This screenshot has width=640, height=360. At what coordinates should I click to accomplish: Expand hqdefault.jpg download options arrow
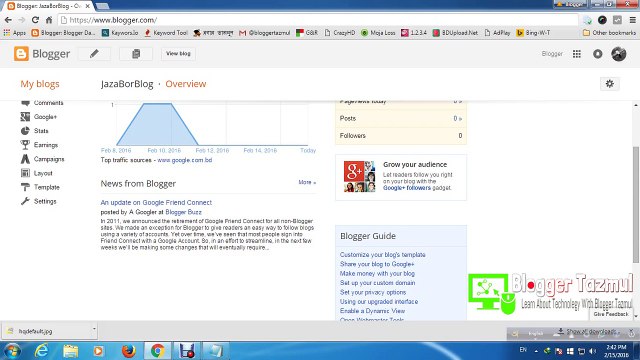click(94, 329)
